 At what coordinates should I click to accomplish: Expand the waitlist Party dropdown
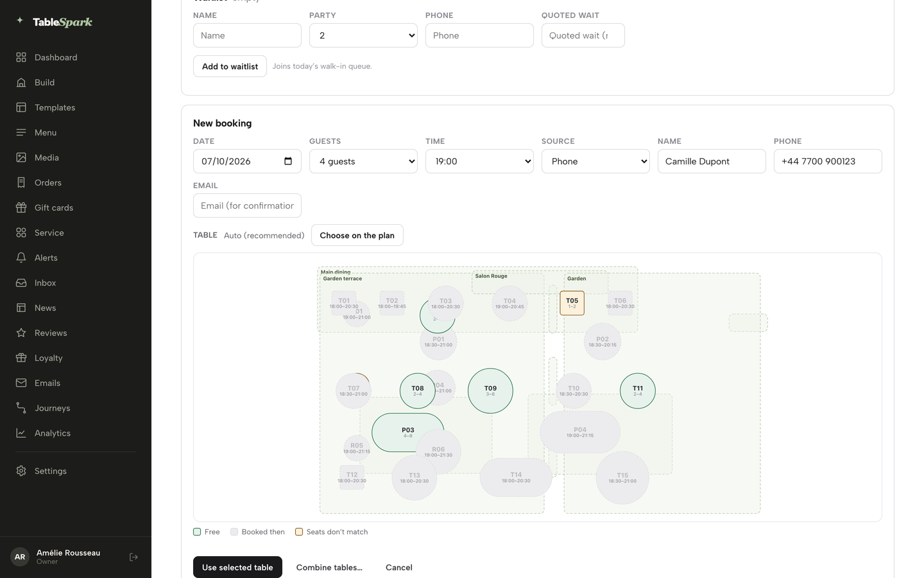tap(363, 35)
